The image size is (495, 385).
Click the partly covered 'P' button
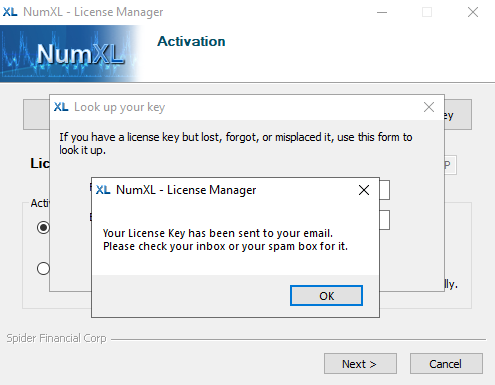(450, 165)
